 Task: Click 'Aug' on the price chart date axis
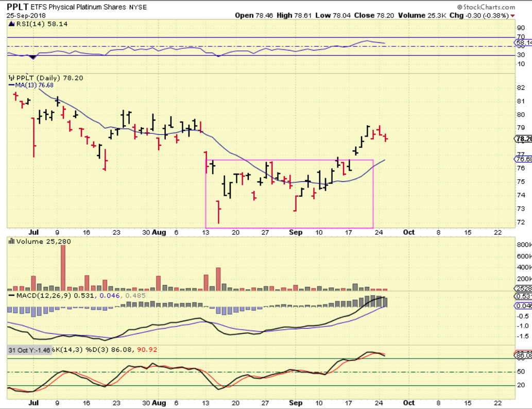[x=159, y=232]
